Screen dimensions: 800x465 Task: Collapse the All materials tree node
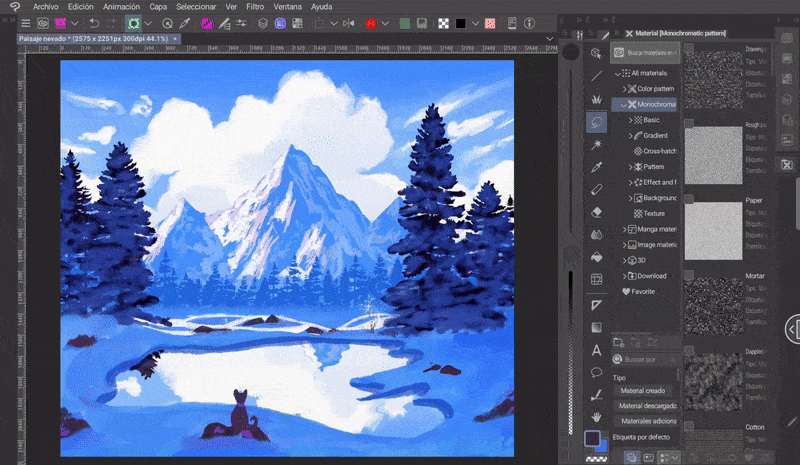(x=617, y=74)
